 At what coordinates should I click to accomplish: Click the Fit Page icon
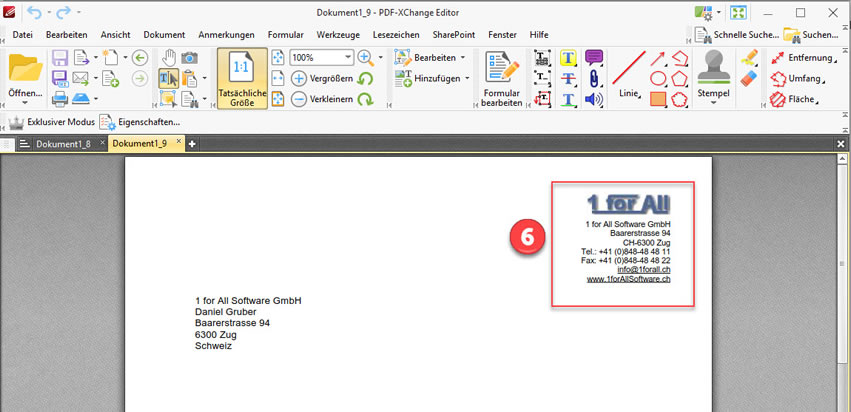(x=278, y=58)
